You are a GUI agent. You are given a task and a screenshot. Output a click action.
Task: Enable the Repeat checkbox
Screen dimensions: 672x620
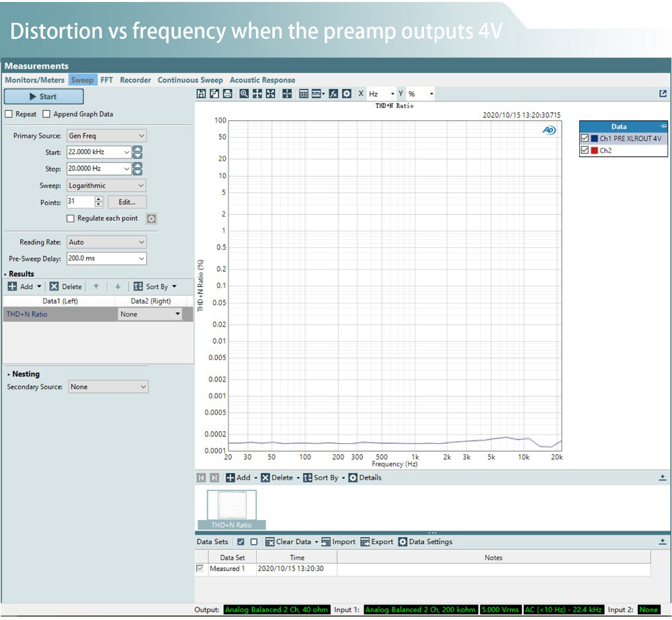click(x=9, y=114)
